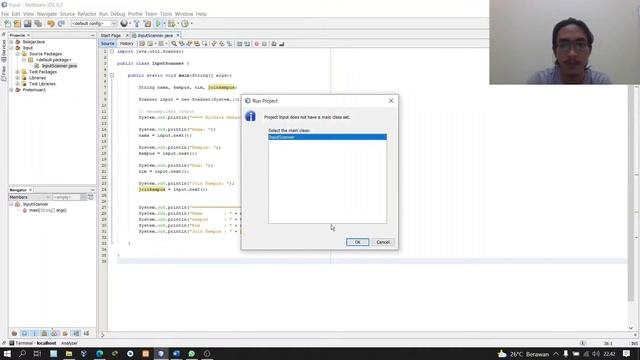This screenshot has width=640, height=360.
Task: Click Cancel in Run Project dialog
Action: pyautogui.click(x=383, y=242)
